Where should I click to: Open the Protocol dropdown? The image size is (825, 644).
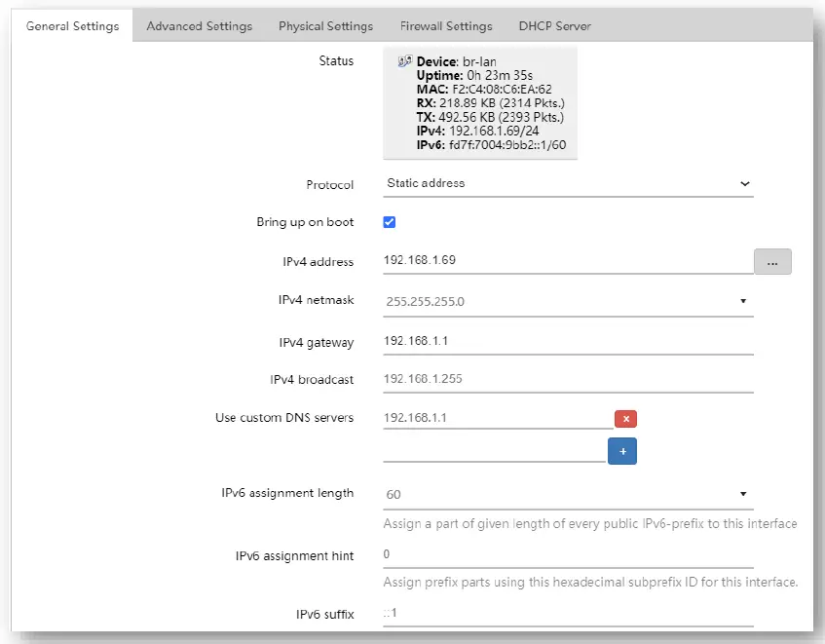coord(568,183)
